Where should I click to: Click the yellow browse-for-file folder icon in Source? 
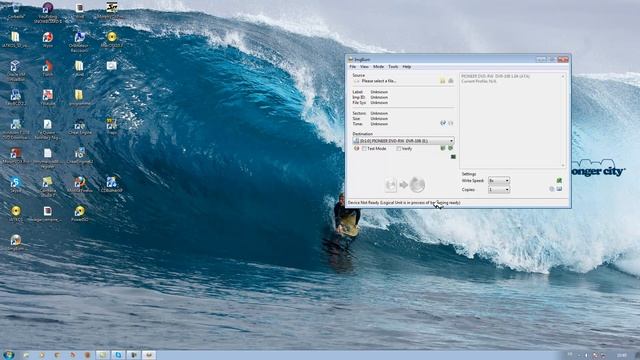point(442,81)
